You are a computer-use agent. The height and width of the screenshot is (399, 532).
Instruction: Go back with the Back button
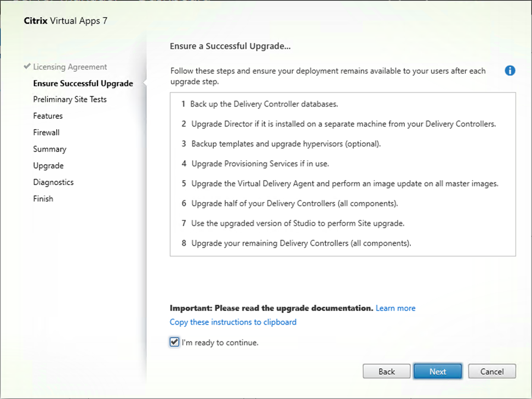click(x=386, y=372)
